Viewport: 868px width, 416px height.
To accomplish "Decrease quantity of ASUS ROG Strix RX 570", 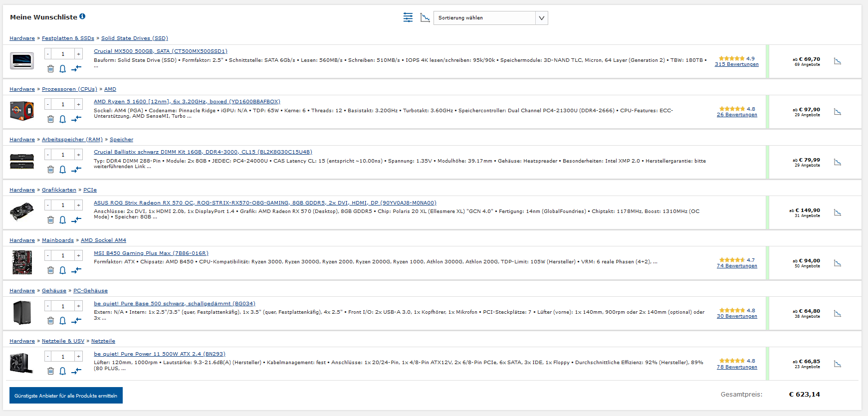I will tap(48, 205).
